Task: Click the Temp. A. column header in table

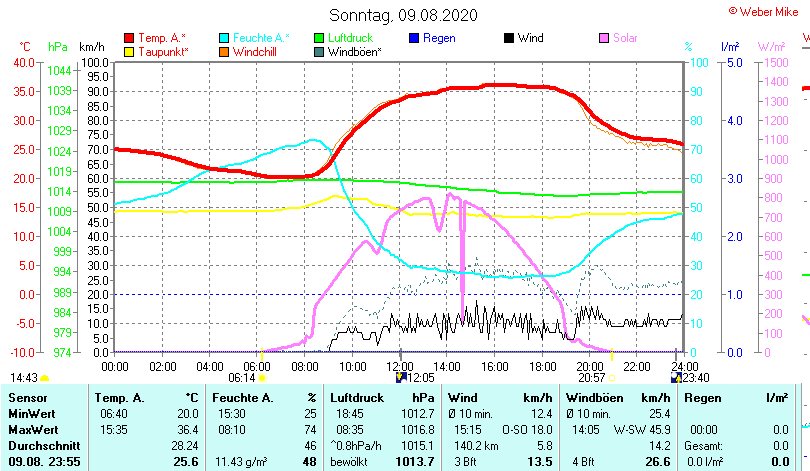Action: click(x=119, y=398)
